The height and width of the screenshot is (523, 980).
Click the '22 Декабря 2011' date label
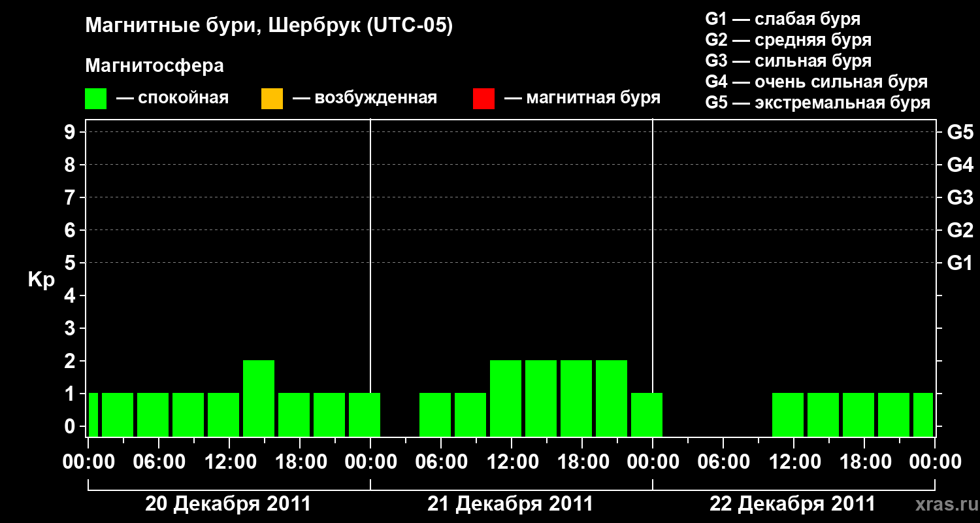792,504
